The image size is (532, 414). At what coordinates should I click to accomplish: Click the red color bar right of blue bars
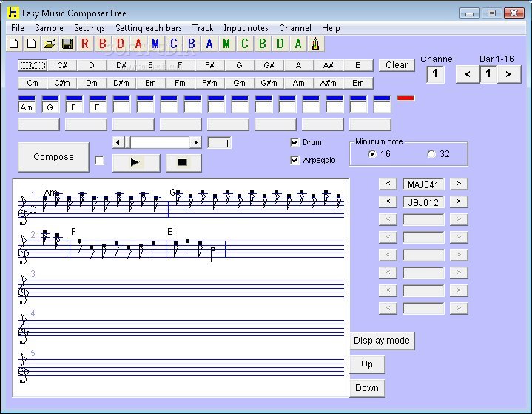click(405, 99)
